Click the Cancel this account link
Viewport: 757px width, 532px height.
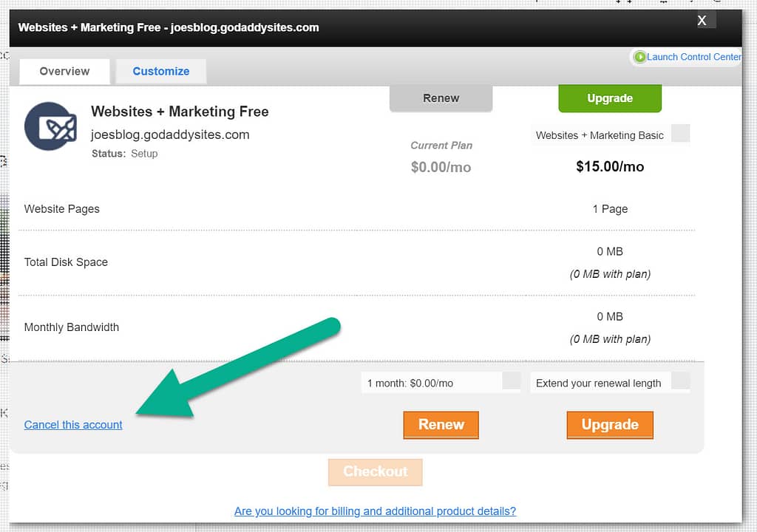[73, 425]
